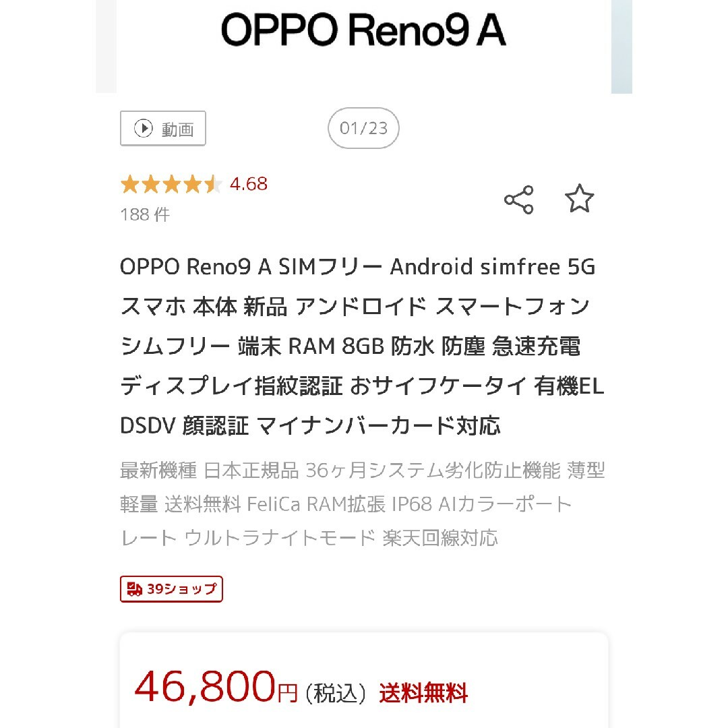Click the (税込) tax-included text
The width and height of the screenshot is (728, 728).
(336, 694)
